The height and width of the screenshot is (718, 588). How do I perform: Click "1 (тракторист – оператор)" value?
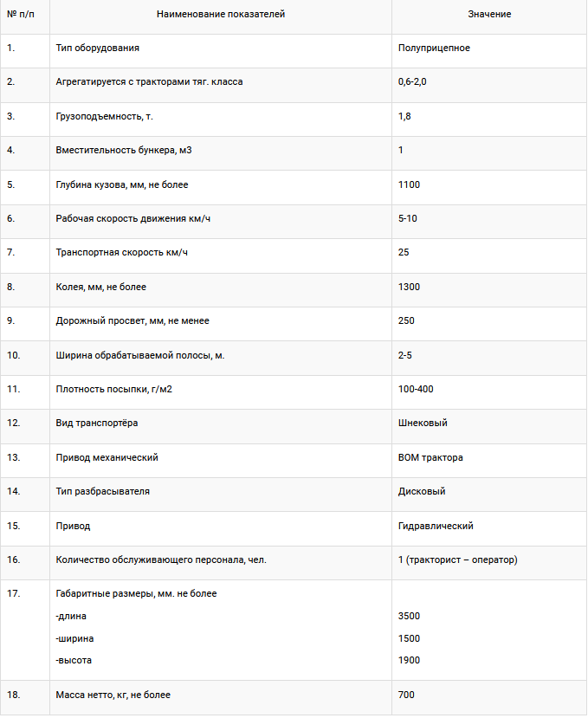tap(457, 560)
